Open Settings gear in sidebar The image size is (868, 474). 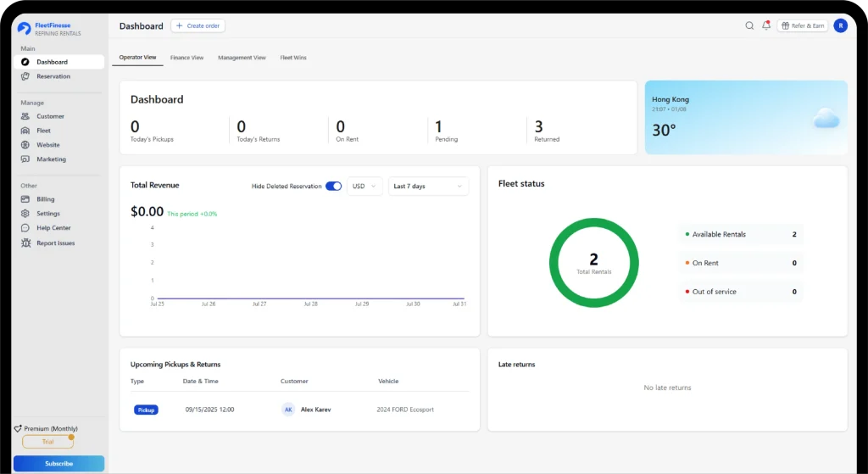point(26,214)
